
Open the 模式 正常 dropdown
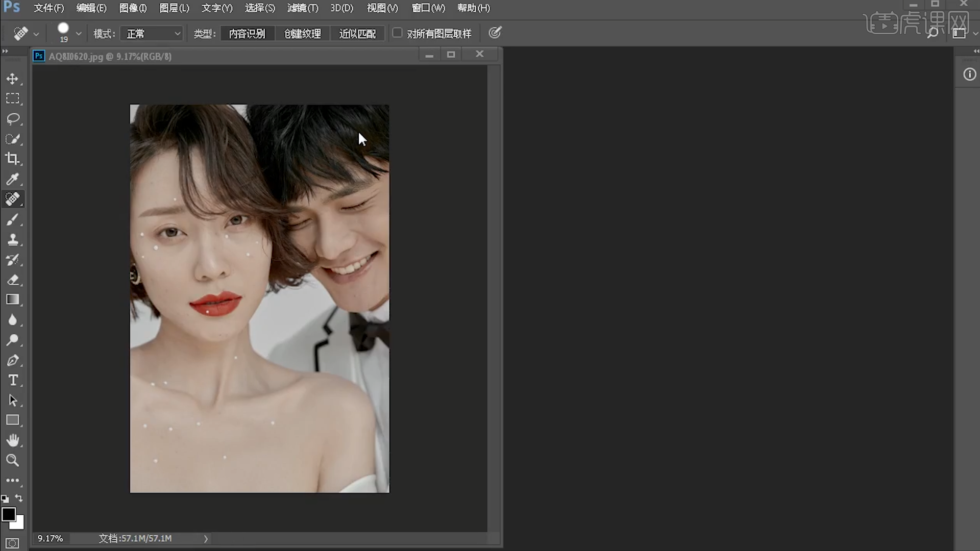click(152, 34)
